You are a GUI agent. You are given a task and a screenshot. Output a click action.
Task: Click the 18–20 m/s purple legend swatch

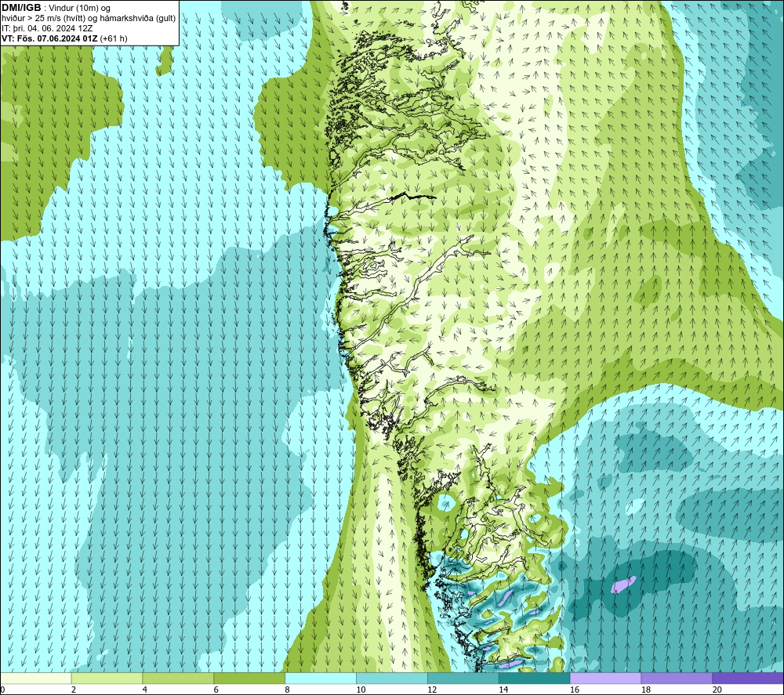tap(677, 678)
